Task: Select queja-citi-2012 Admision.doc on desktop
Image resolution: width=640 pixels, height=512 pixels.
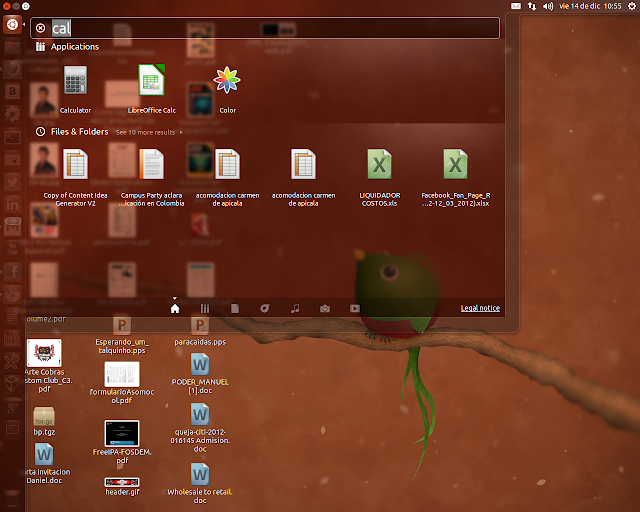Action: tap(200, 428)
